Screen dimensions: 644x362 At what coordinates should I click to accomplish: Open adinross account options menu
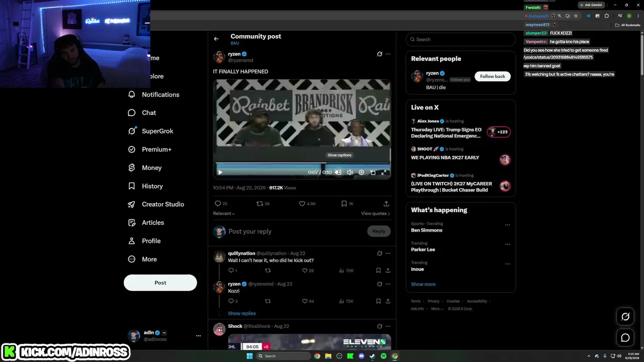pos(198,335)
